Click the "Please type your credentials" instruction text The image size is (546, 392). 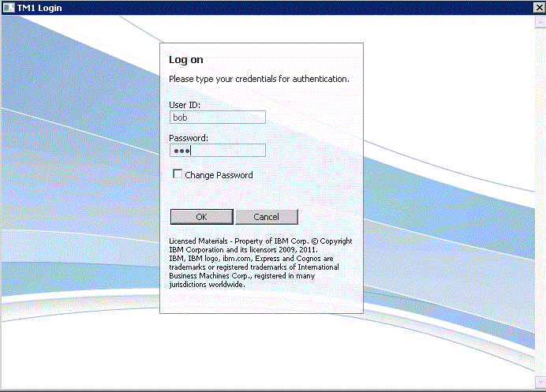259,80
